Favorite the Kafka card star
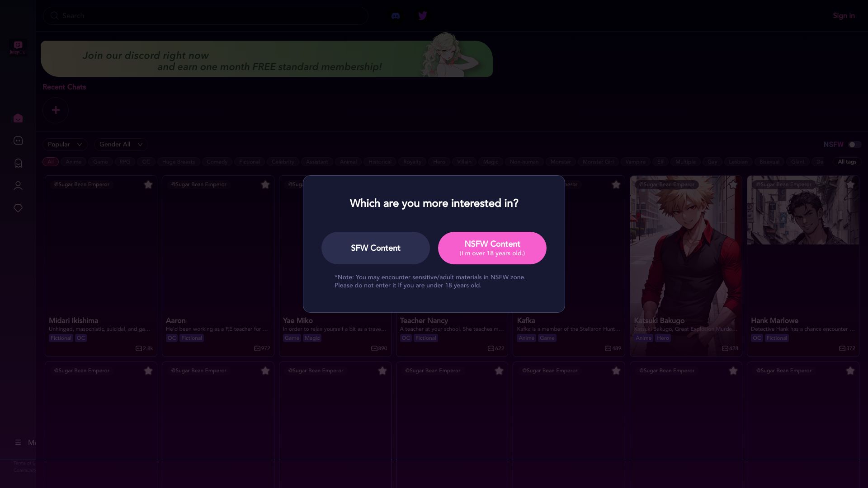This screenshot has width=868, height=488. [616, 184]
